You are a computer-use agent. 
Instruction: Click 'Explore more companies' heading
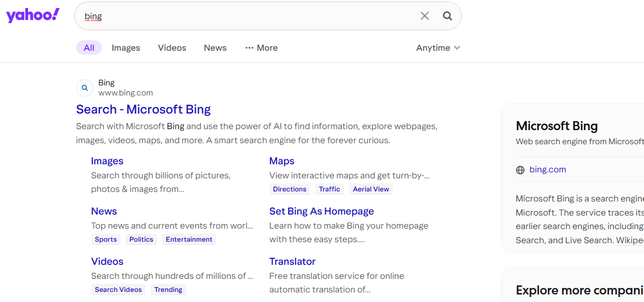point(580,290)
